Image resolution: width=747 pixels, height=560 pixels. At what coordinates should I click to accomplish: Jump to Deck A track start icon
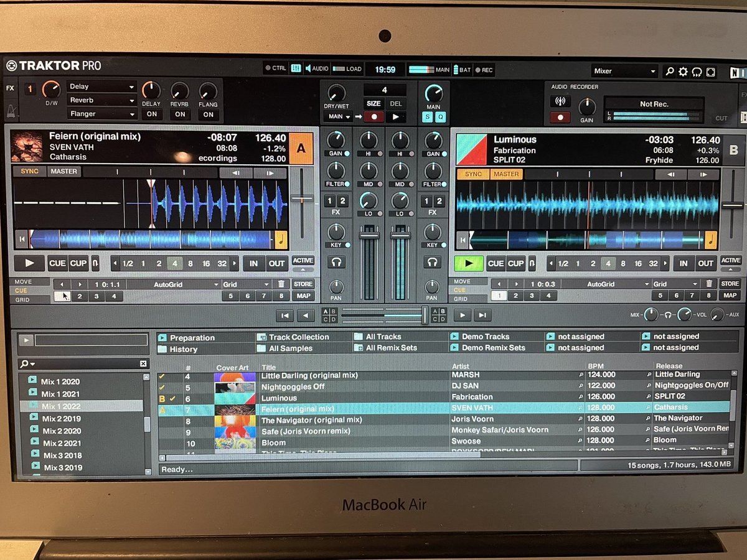22,240
